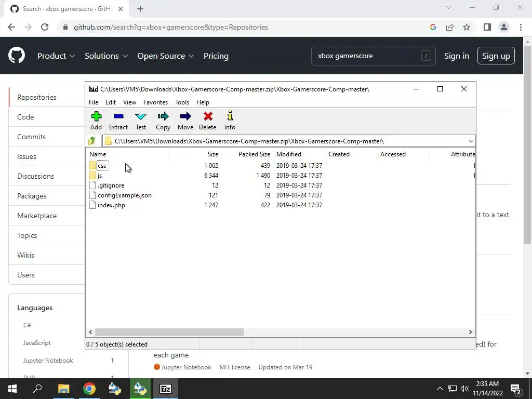Click GitHub Pricing link
This screenshot has height=399, width=532.
click(x=216, y=56)
